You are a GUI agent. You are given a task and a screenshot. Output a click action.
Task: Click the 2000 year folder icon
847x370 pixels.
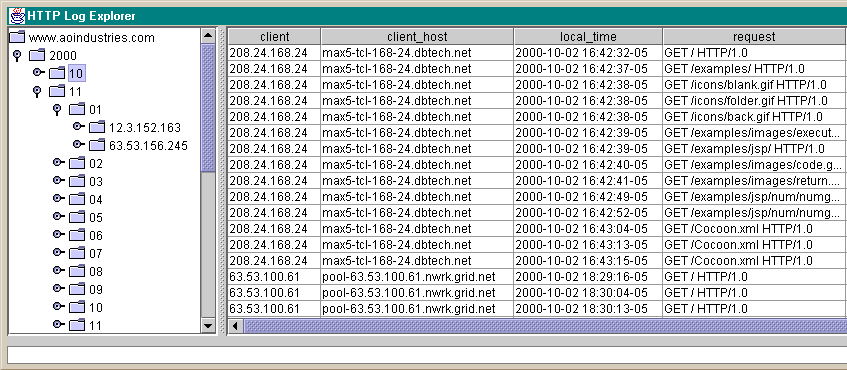[x=37, y=55]
